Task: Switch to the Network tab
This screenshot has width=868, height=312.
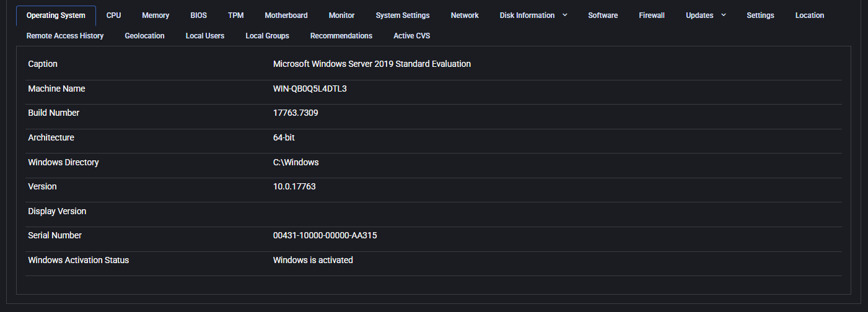Action: (465, 15)
